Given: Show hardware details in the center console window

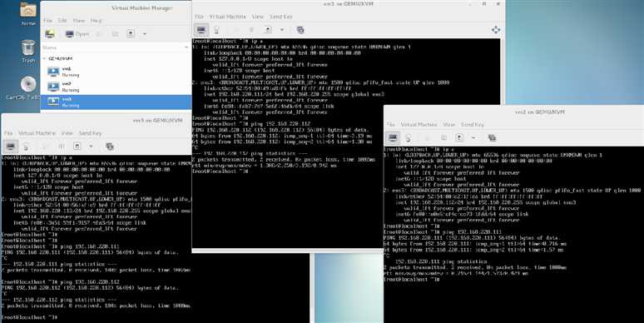Looking at the screenshot, I should pyautogui.click(x=216, y=30).
